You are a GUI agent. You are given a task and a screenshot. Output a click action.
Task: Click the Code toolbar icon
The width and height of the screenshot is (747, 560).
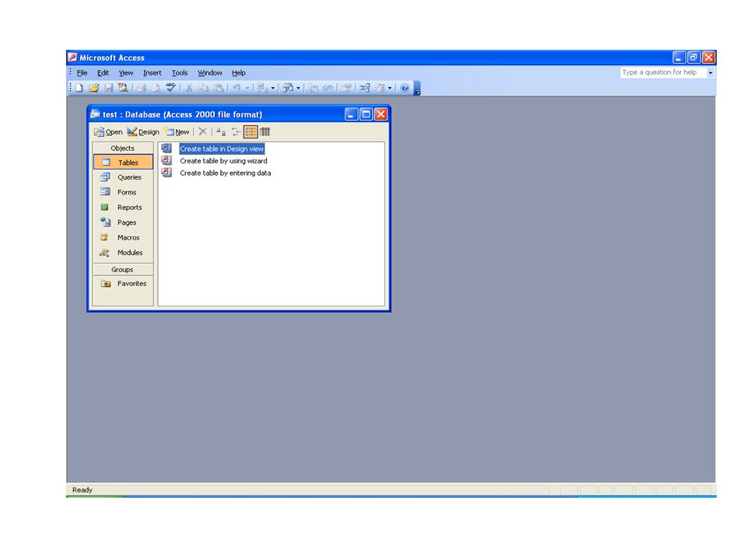[x=313, y=88]
